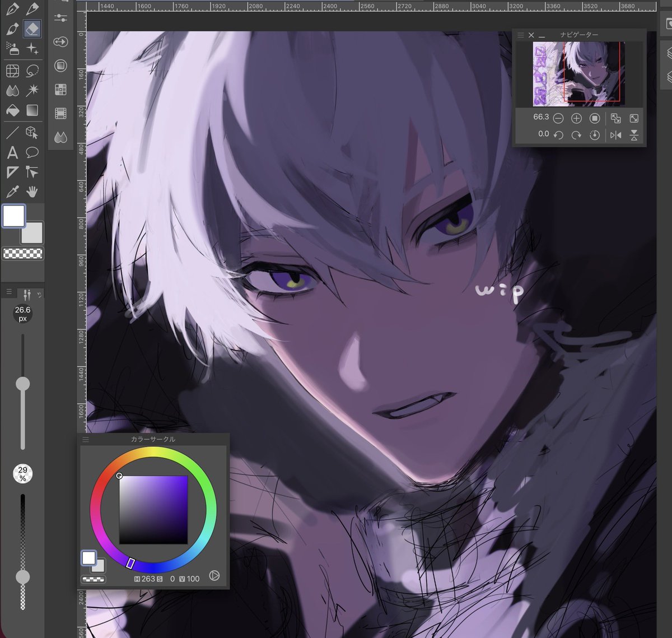Select the Pen tool

click(x=11, y=8)
